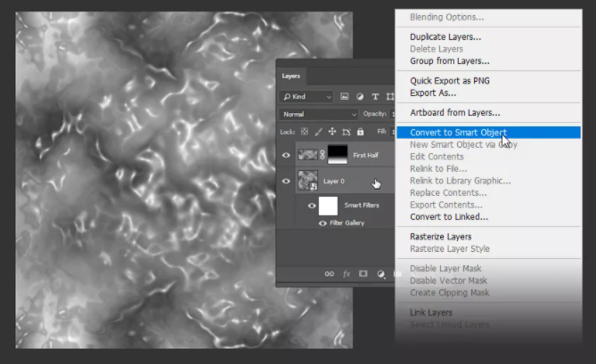
Task: Click the lock position move icon
Action: [332, 132]
